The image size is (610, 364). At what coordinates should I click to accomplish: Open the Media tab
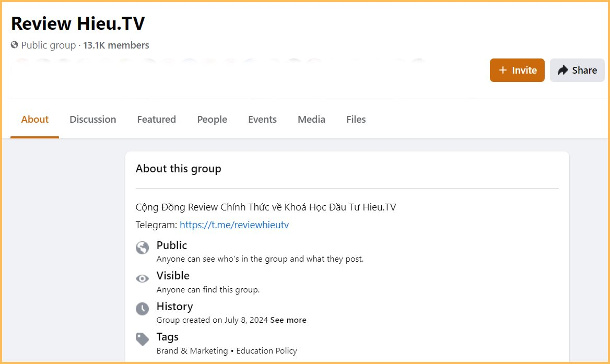pos(311,120)
